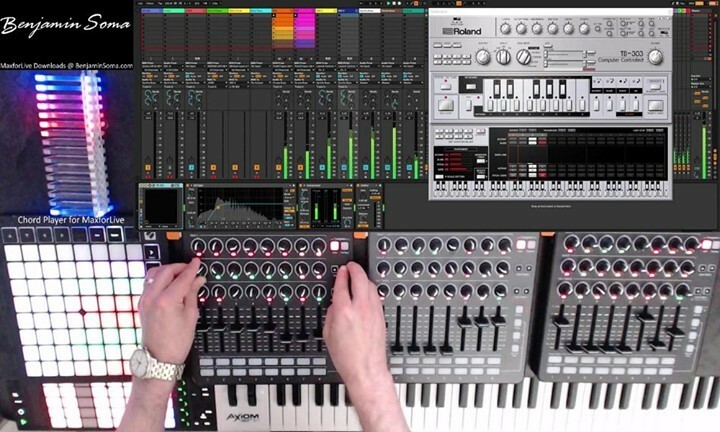Click red button below TB-303 horizontal sliders
720x432 pixels.
click(x=590, y=69)
